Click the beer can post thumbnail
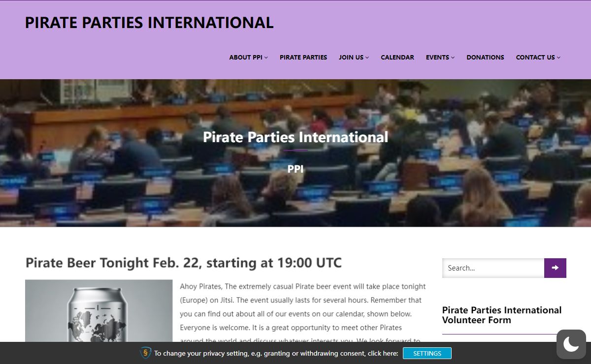 tap(99, 311)
